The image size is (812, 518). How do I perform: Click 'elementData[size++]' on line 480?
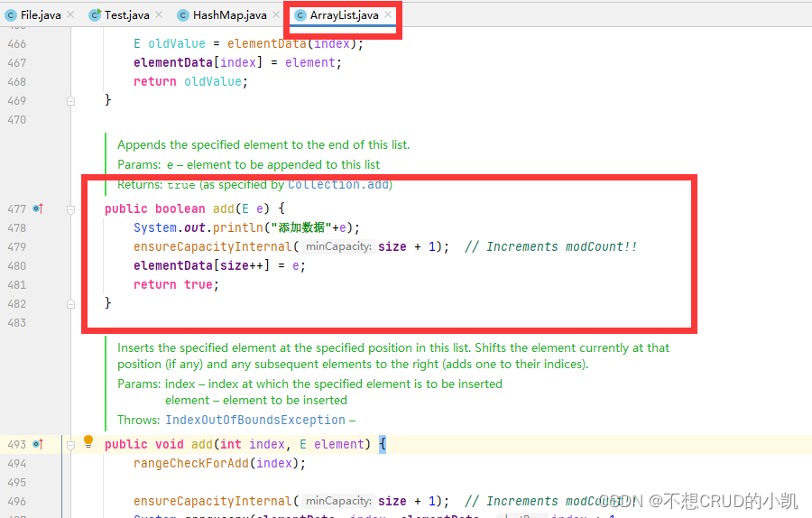coord(202,265)
